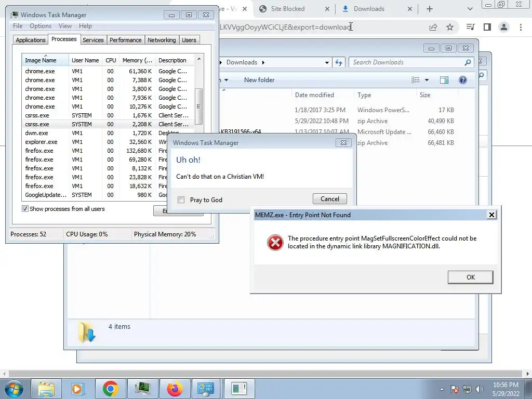
Task: Open Explorer help question mark icon
Action: click(x=463, y=80)
